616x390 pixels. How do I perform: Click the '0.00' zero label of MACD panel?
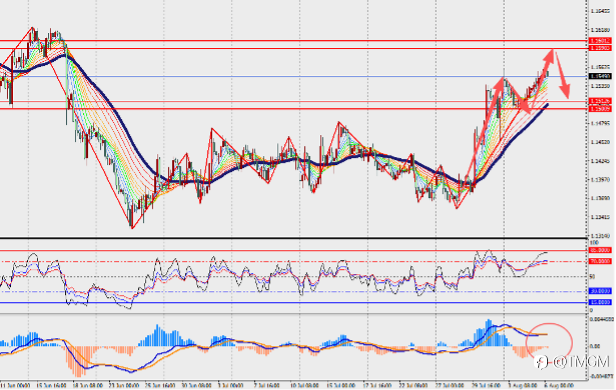click(x=595, y=346)
